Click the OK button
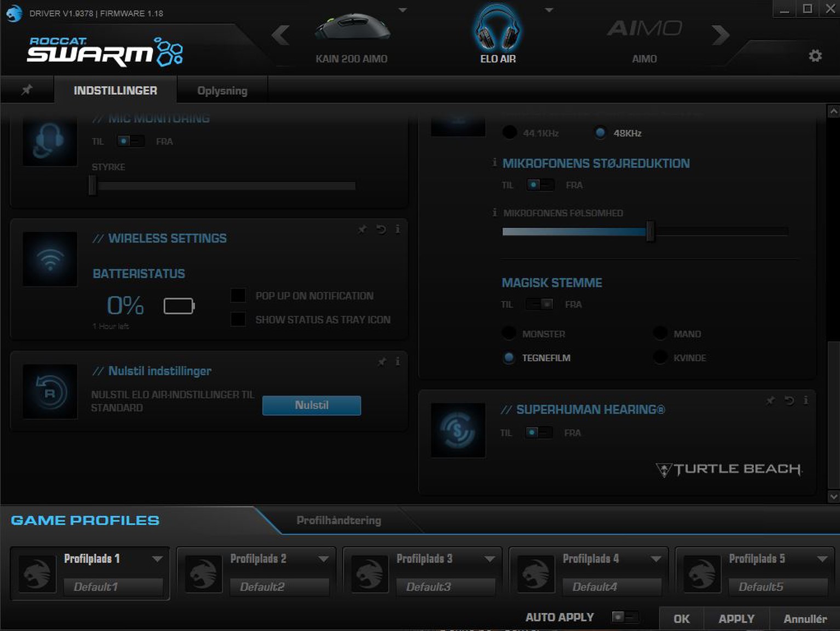Screen dimensions: 840x631 [x=681, y=618]
